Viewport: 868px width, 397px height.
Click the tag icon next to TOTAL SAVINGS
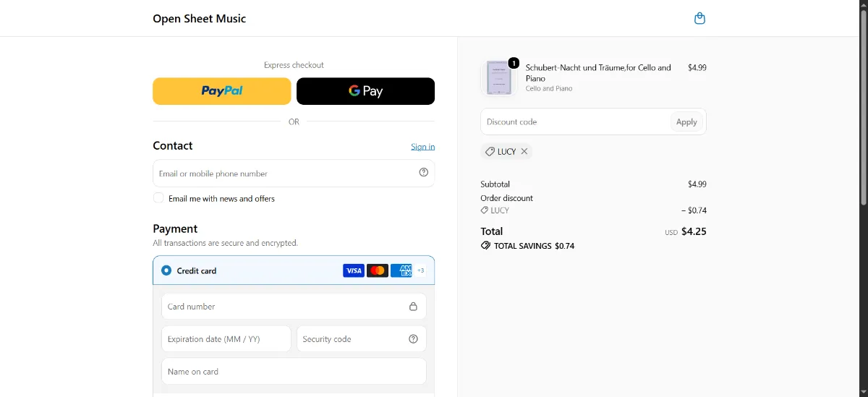click(485, 246)
